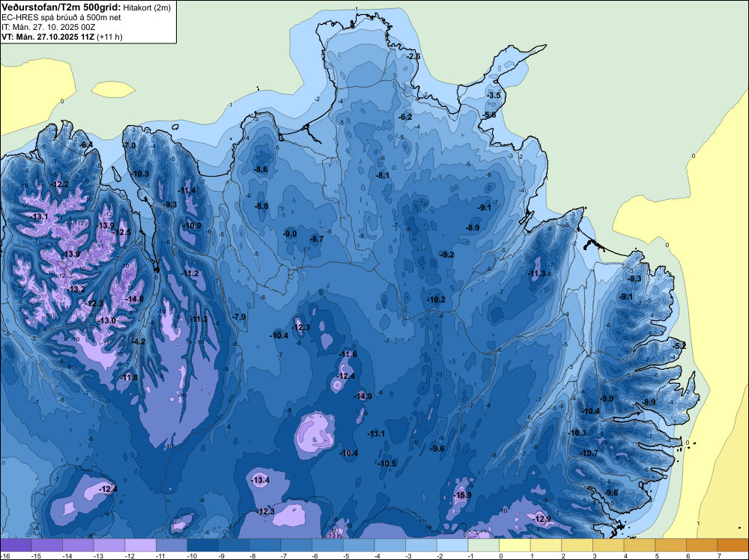Viewport: 749px width, 560px height.
Task: Click the -14.8 temperature value
Action: (134, 299)
